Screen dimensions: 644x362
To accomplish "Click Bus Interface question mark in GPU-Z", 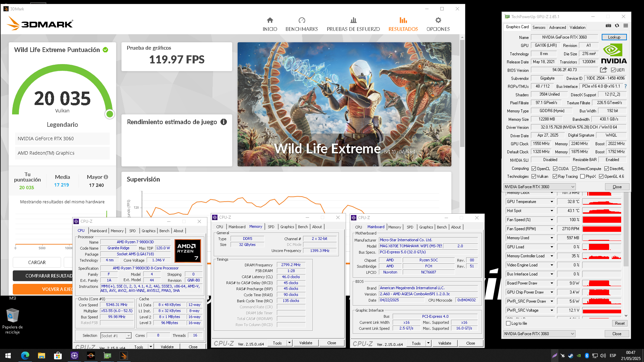I will click(626, 86).
